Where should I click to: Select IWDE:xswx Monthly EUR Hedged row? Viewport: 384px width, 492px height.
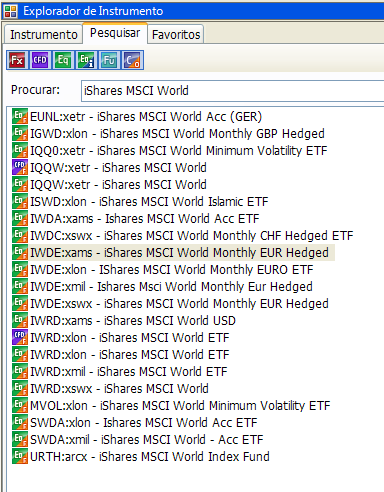point(179,304)
